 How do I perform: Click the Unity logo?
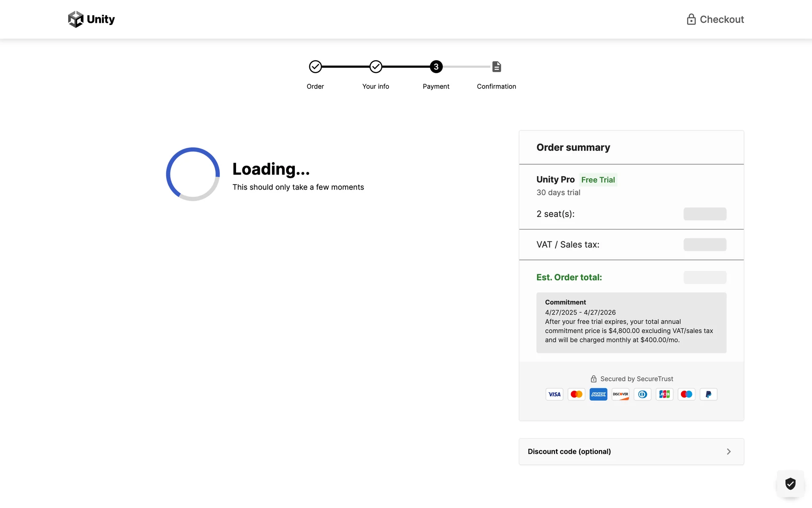click(x=91, y=19)
